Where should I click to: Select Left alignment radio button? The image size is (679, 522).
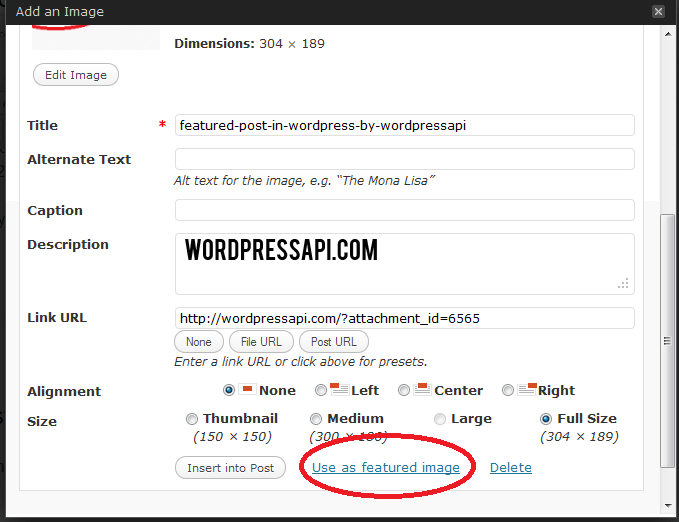point(320,390)
